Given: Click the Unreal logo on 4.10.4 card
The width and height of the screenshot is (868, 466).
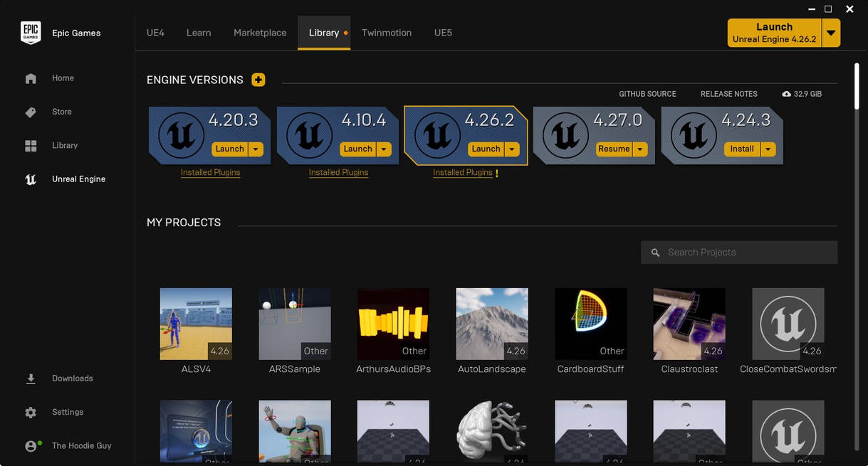Looking at the screenshot, I should (x=309, y=135).
